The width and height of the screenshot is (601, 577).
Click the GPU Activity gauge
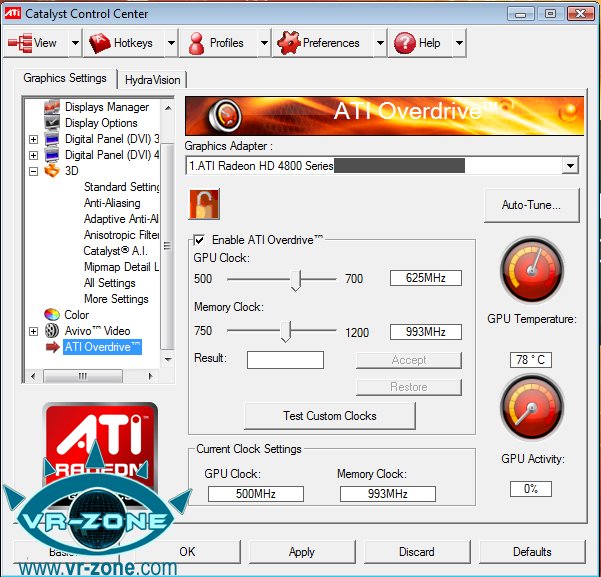pos(532,408)
